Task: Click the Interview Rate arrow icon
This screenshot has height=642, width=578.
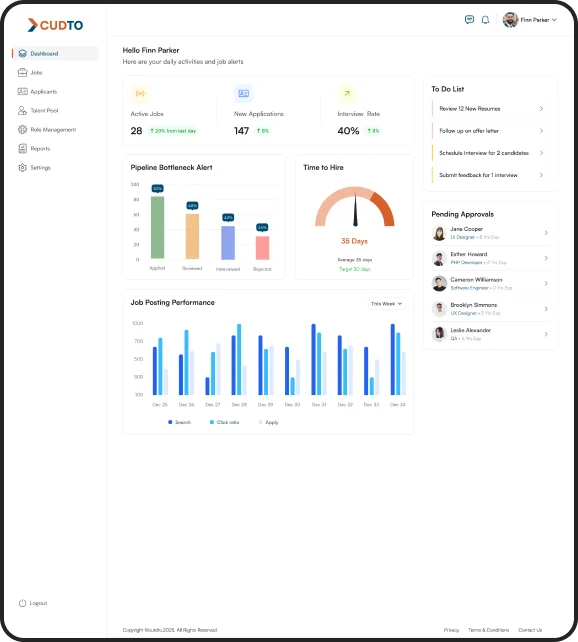Action: point(347,93)
